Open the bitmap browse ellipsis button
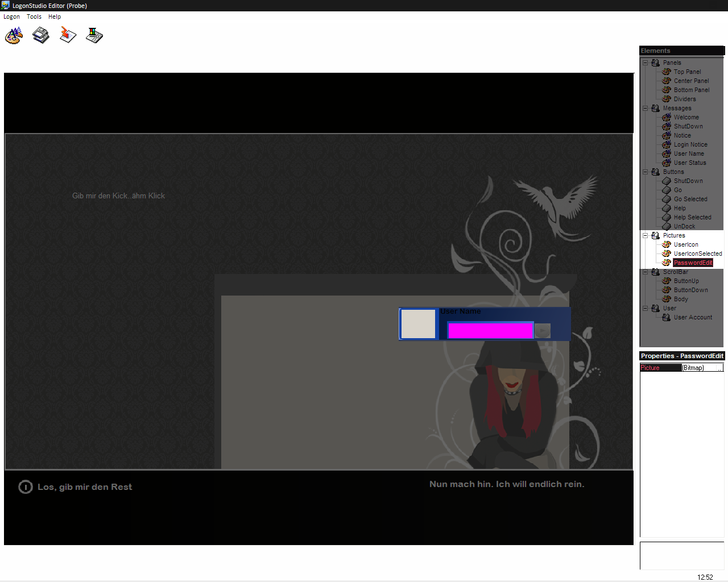 point(719,368)
